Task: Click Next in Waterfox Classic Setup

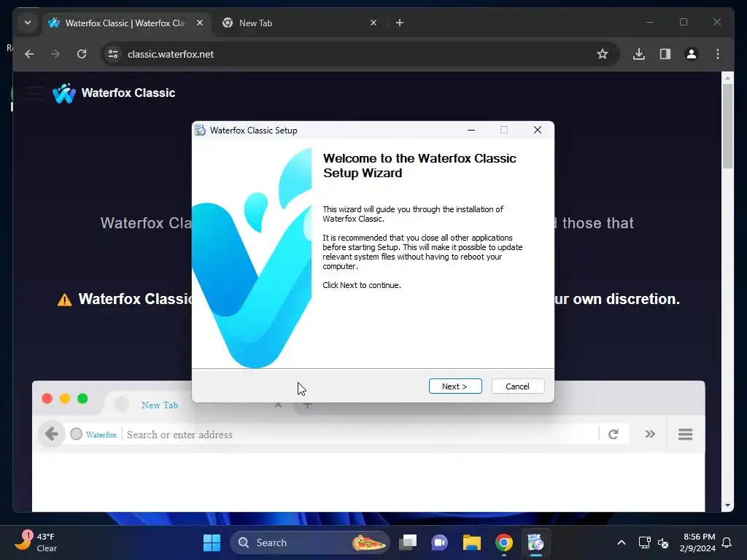Action: 455,386
